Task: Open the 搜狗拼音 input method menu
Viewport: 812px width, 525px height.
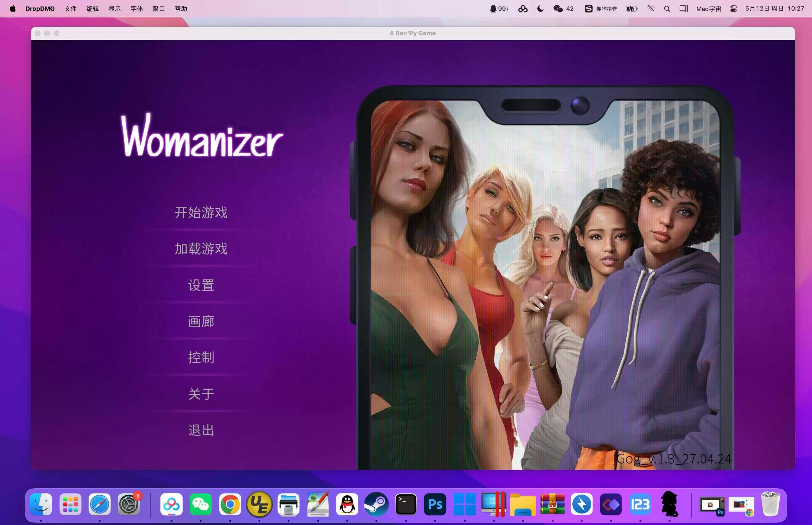Action: (x=601, y=8)
